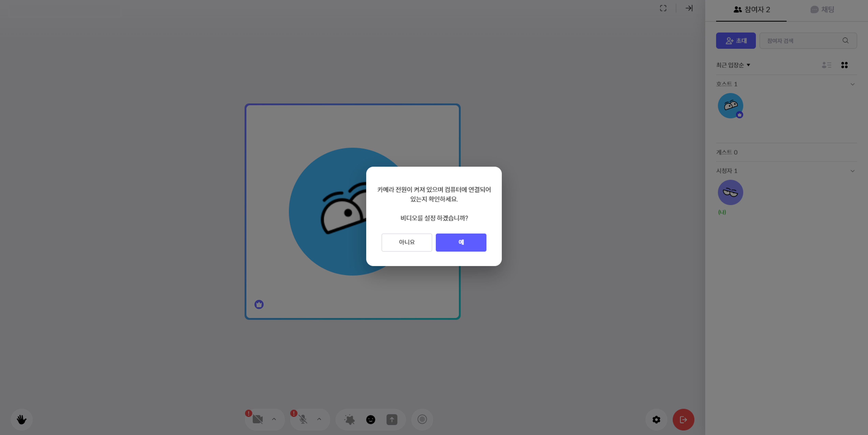868x435 pixels.
Task: Click the red leave meeting icon
Action: click(x=683, y=419)
